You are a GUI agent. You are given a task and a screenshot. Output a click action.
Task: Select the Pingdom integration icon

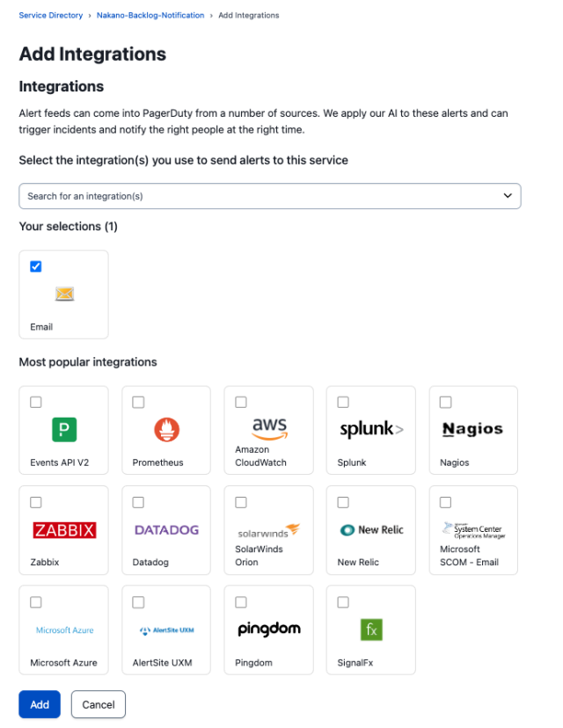(x=268, y=629)
